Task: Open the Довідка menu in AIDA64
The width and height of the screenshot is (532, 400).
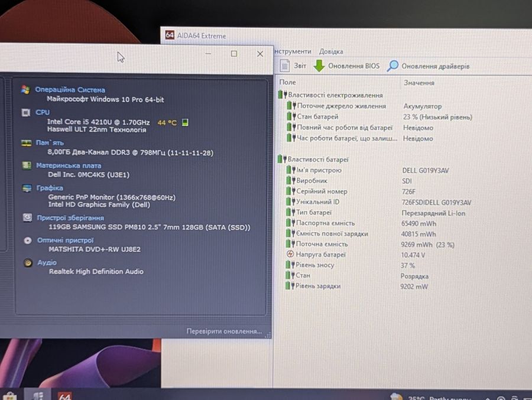Action: click(331, 51)
